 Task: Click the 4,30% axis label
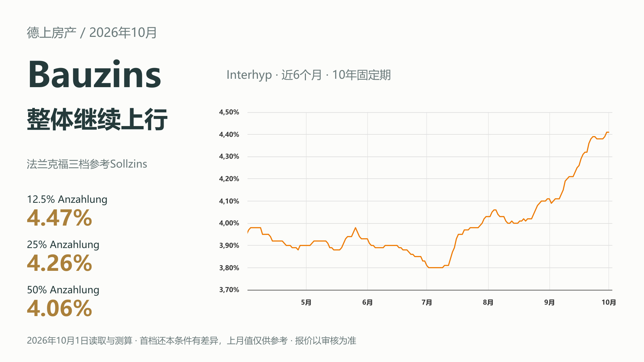229,157
